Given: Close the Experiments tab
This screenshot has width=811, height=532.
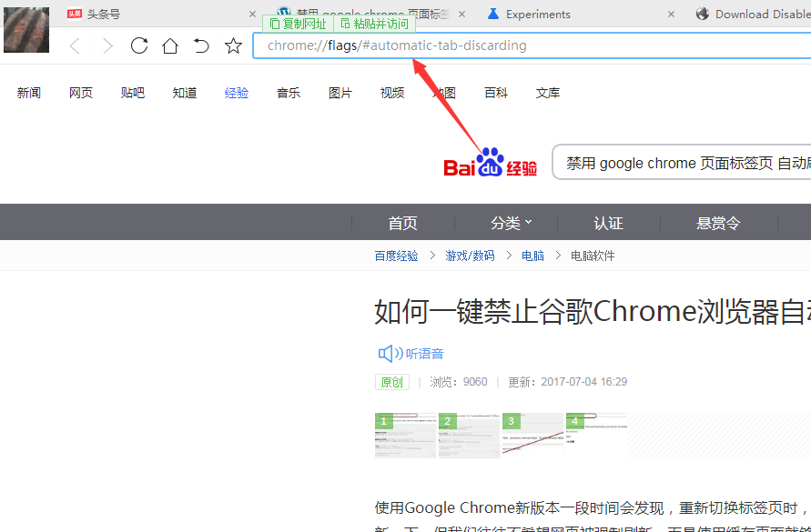Looking at the screenshot, I should pos(672,15).
